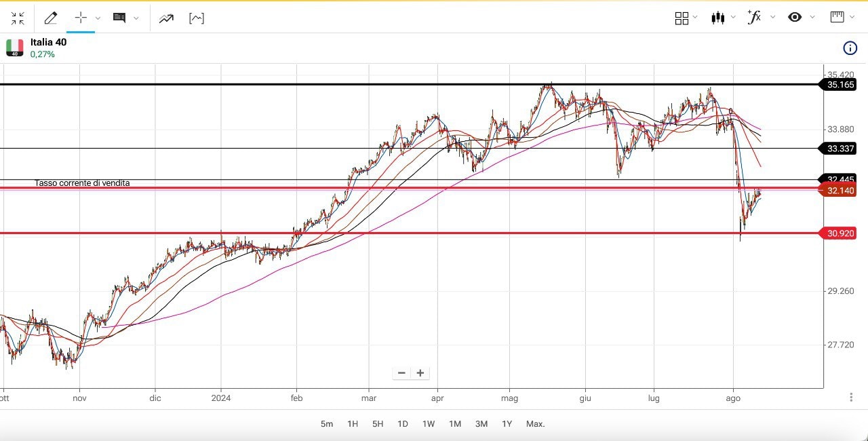Screen dimensions: 868x441
Task: Click the collapse fullscreen arrows icon
Action: [18, 18]
